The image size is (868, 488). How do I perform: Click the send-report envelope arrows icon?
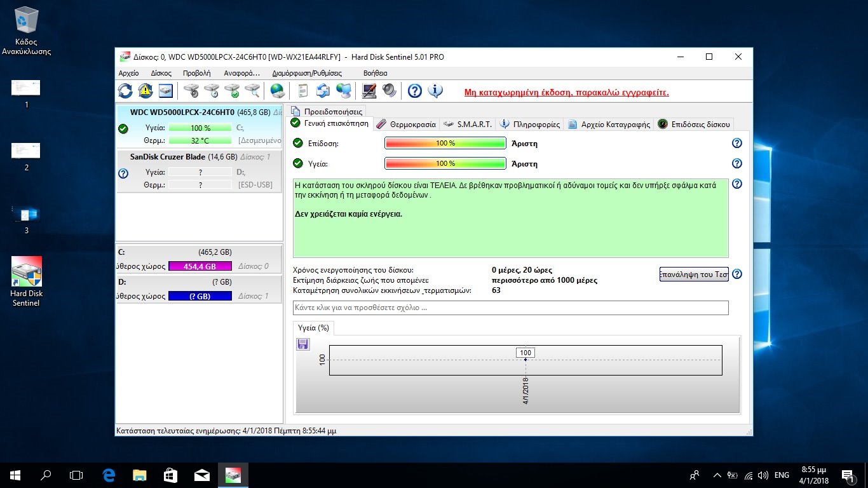323,91
